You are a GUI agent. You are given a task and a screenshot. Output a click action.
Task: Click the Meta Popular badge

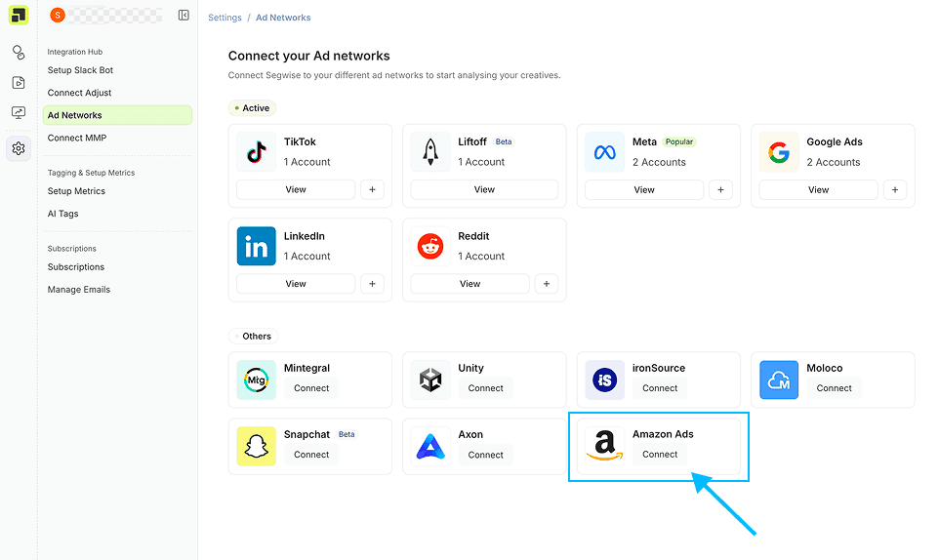pos(679,141)
